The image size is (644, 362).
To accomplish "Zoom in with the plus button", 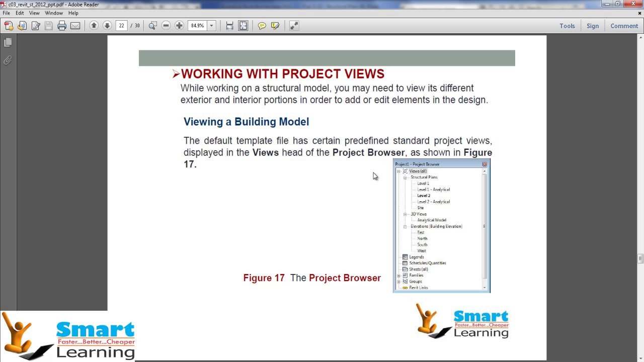I will coord(179,26).
